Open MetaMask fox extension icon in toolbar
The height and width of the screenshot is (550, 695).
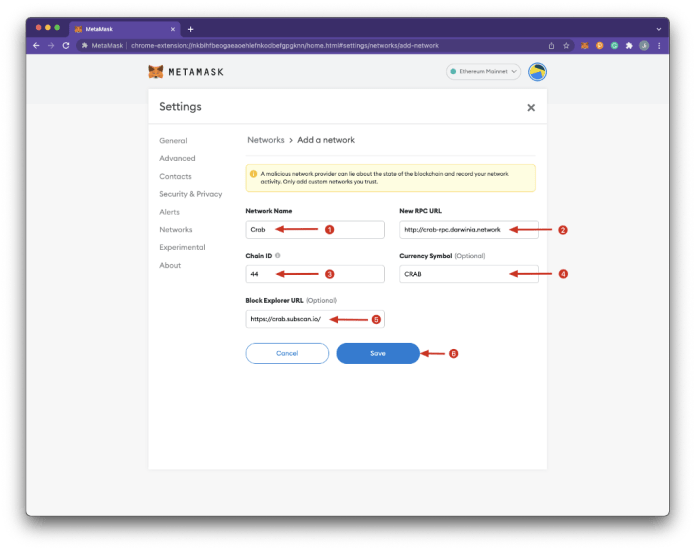click(585, 46)
